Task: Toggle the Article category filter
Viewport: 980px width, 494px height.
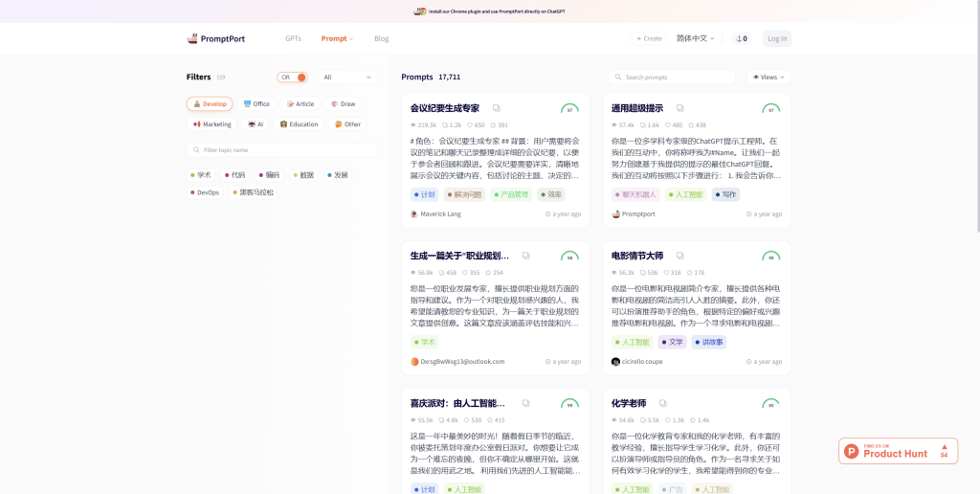Action: tap(300, 103)
